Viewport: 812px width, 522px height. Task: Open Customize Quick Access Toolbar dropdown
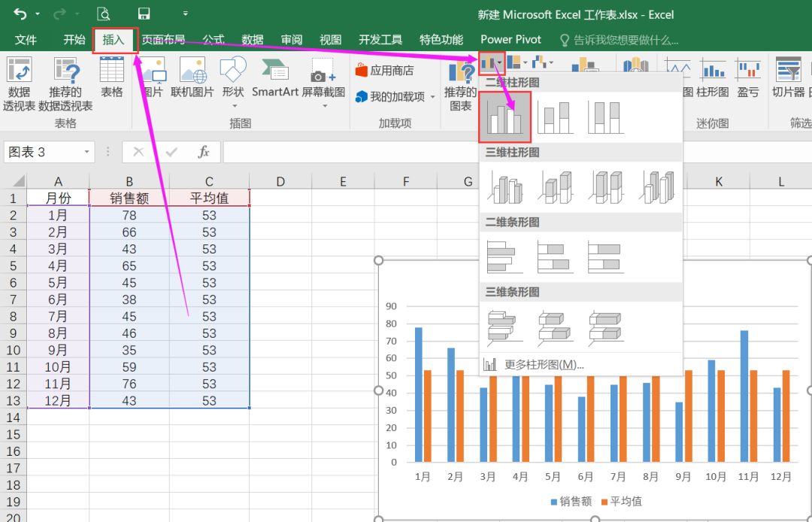(x=186, y=14)
